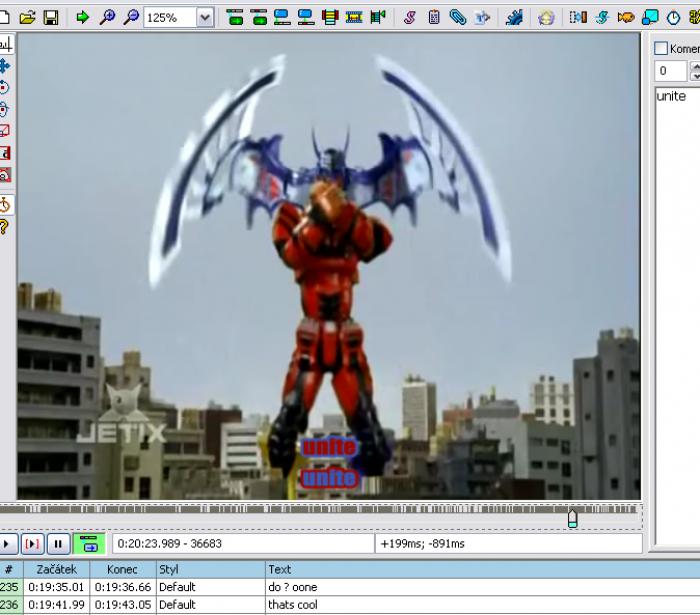Click the upper 'unite' subtitle on video
Viewport: 700px width, 615px height.
click(x=329, y=447)
